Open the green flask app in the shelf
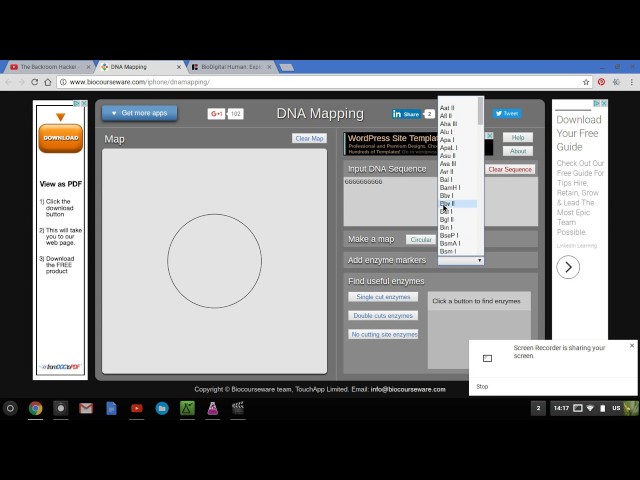Image resolution: width=640 pixels, height=480 pixels. point(187,408)
